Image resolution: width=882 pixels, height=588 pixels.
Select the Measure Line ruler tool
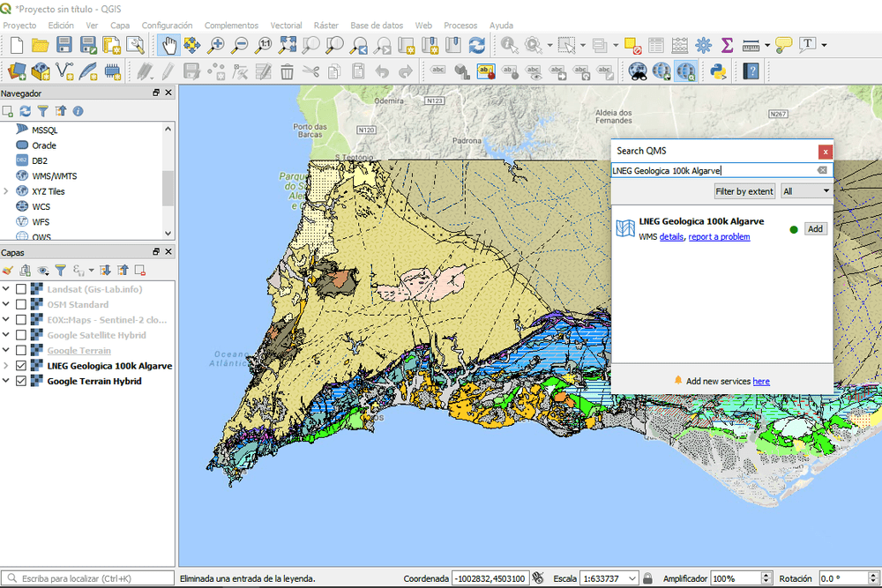click(750, 45)
